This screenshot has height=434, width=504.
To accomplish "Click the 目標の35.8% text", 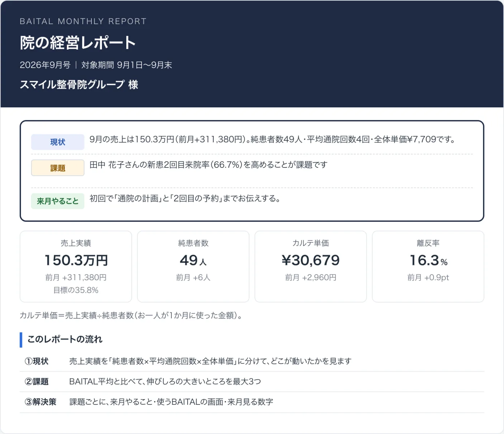I will pos(76,290).
